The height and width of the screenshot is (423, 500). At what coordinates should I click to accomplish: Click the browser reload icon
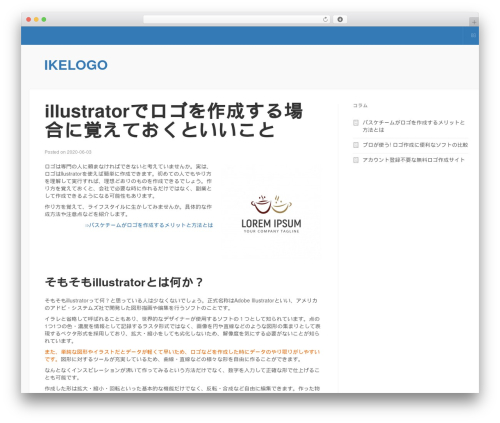point(325,20)
